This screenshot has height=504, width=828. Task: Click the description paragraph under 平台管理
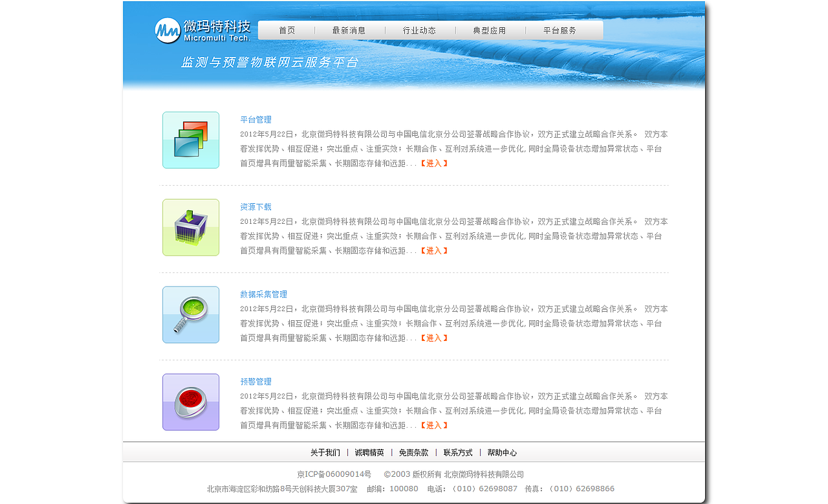454,149
